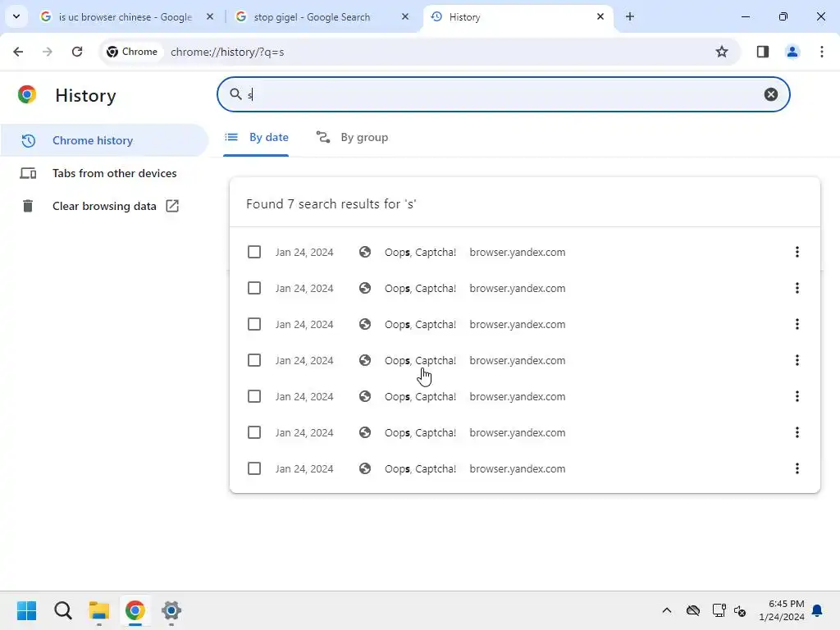Viewport: 840px width, 630px height.
Task: Click the address bar URL chrome://history/?q=s
Action: [227, 52]
